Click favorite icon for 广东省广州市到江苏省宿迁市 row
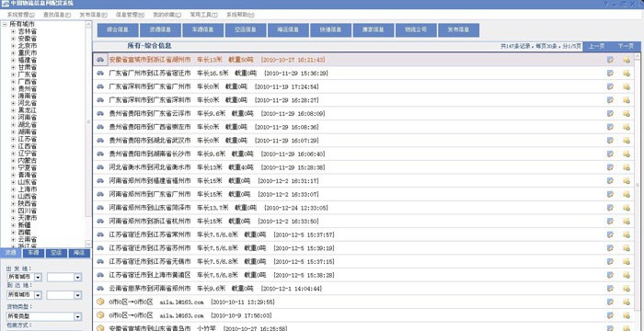644x331 pixels. pyautogui.click(x=627, y=74)
